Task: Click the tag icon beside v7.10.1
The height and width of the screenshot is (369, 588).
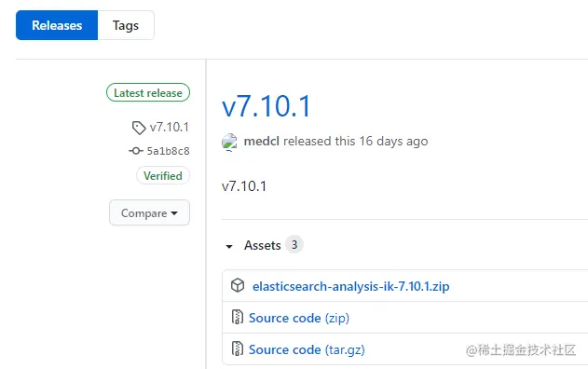Action: [x=139, y=128]
